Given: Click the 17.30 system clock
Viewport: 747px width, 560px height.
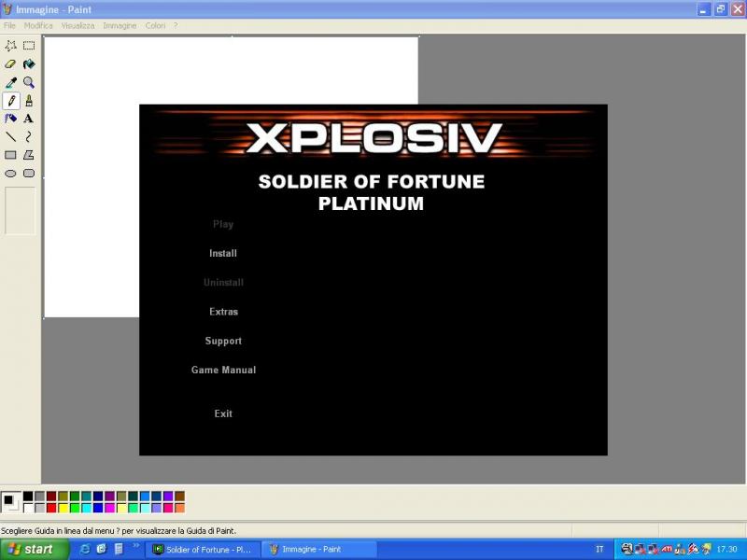Looking at the screenshot, I should (726, 549).
